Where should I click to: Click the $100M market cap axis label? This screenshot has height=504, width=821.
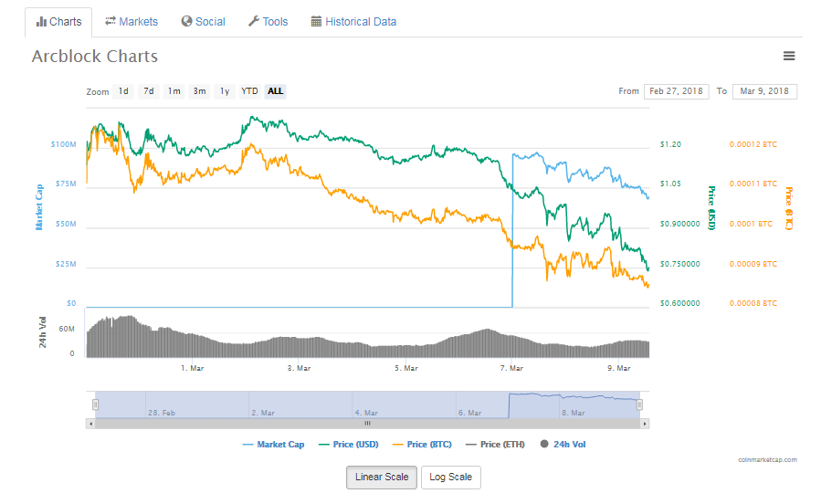click(63, 144)
